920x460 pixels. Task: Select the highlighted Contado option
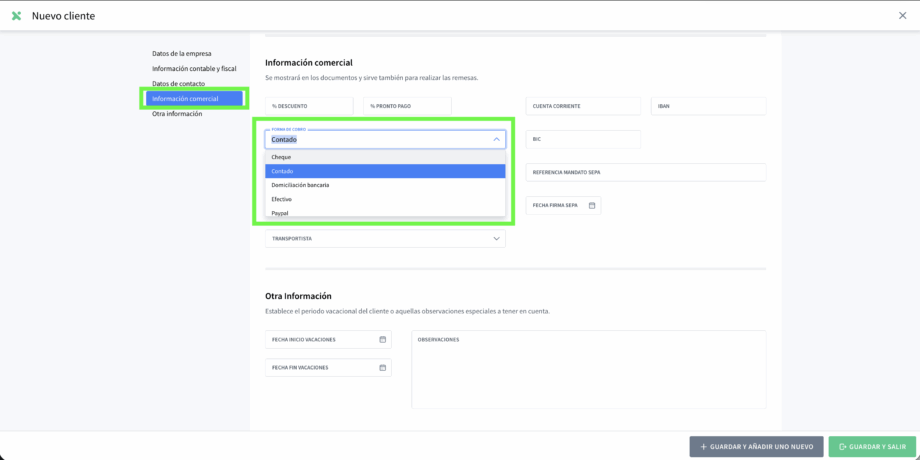tap(385, 171)
